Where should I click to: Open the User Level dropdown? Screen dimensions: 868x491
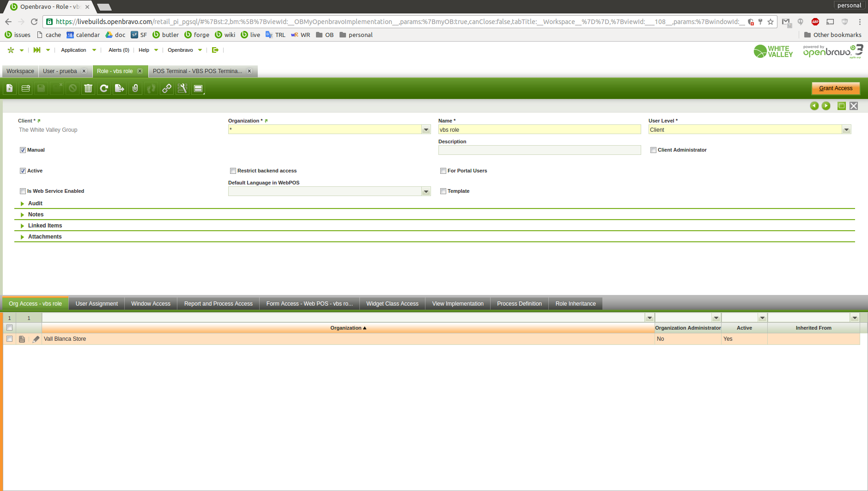click(x=846, y=130)
